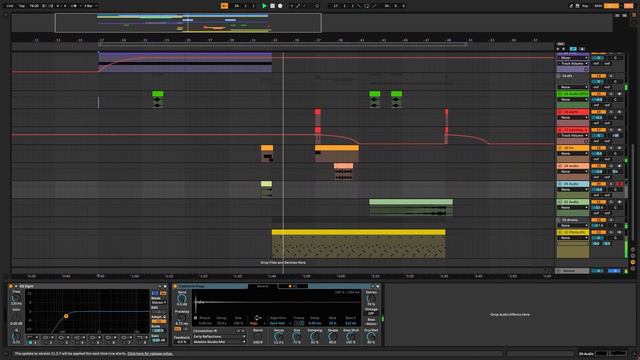The height and width of the screenshot is (360, 640).
Task: Click the Arrangement Record button
Action: (x=280, y=6)
